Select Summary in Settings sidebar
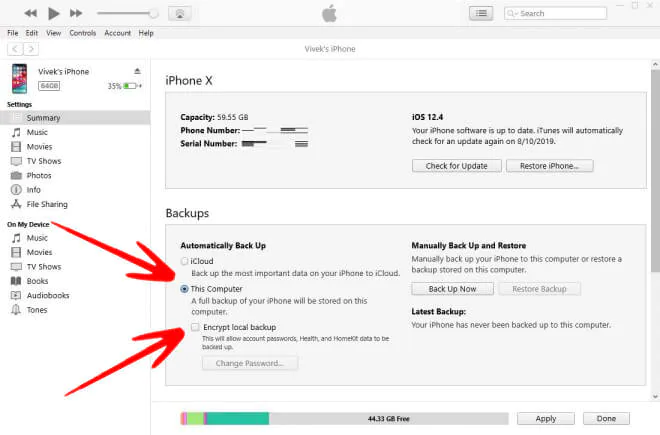The width and height of the screenshot is (660, 435). point(75,118)
